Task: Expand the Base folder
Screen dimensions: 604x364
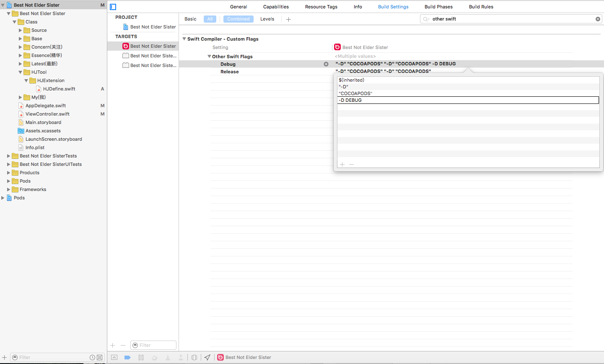Action: pos(21,39)
